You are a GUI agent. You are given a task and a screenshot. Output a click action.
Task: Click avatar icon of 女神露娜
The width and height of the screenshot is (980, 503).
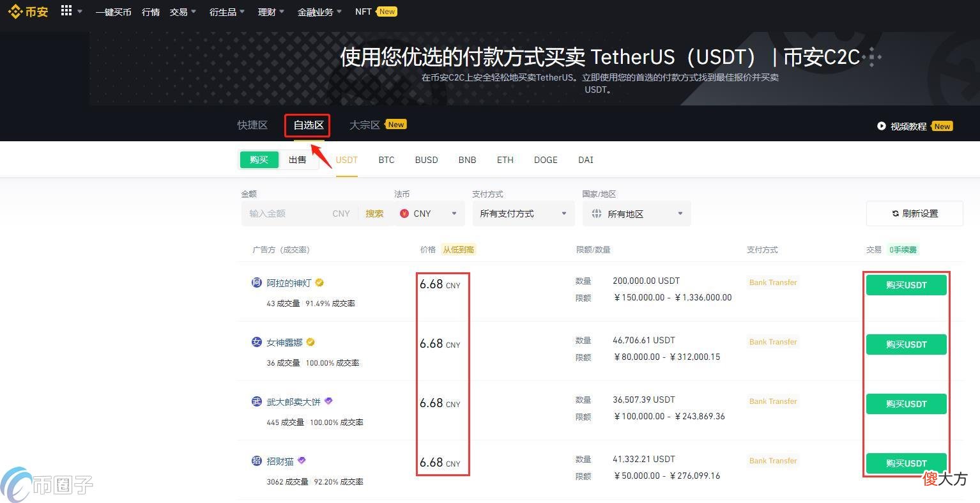point(256,342)
